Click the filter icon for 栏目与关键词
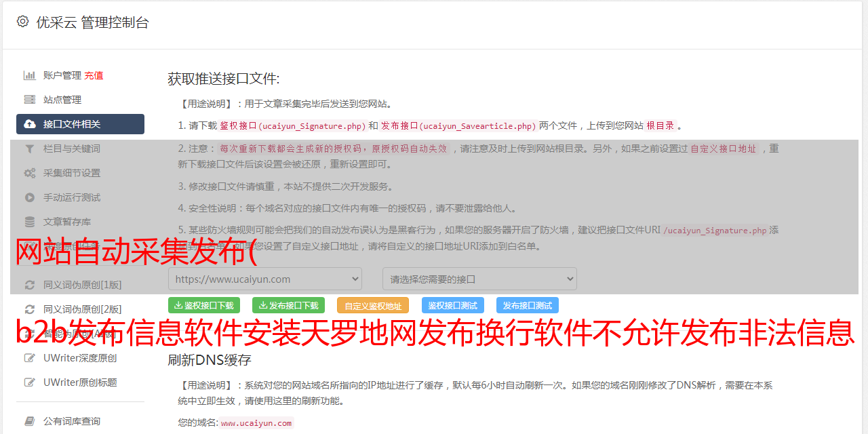This screenshot has height=434, width=868. pyautogui.click(x=30, y=149)
